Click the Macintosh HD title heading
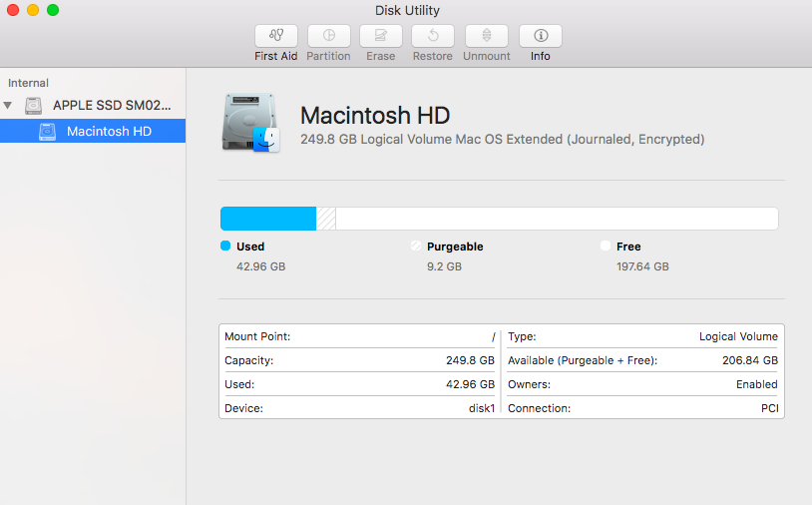The image size is (812, 505). 375,115
